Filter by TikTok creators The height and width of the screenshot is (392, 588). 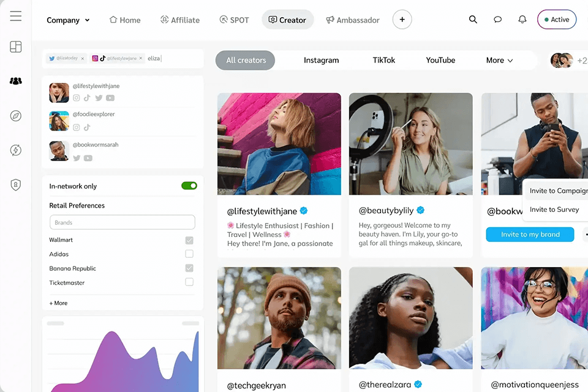point(384,60)
